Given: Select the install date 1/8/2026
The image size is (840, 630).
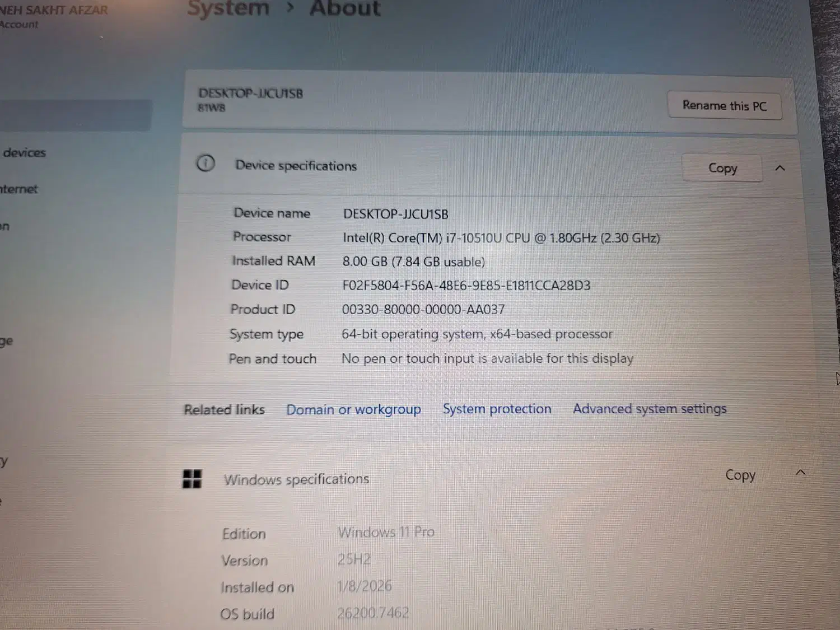Looking at the screenshot, I should [364, 586].
